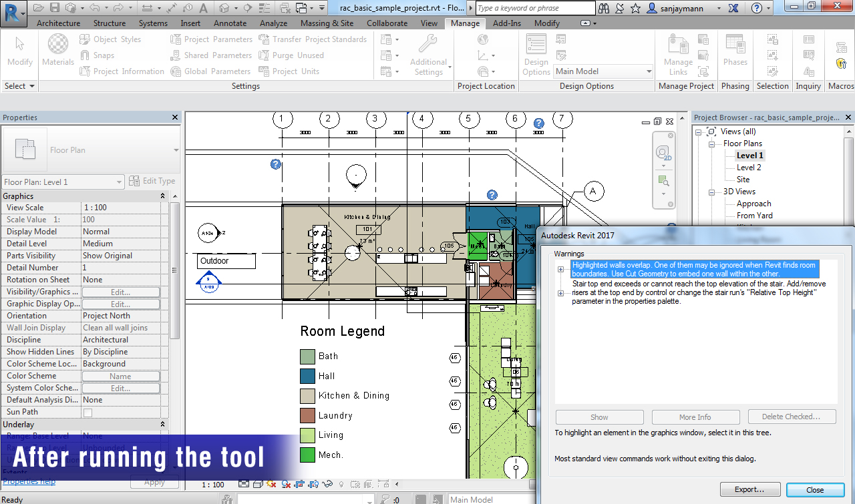Click the Save icon in quick access toolbar
Viewport: 855px width, 504px height.
click(54, 8)
